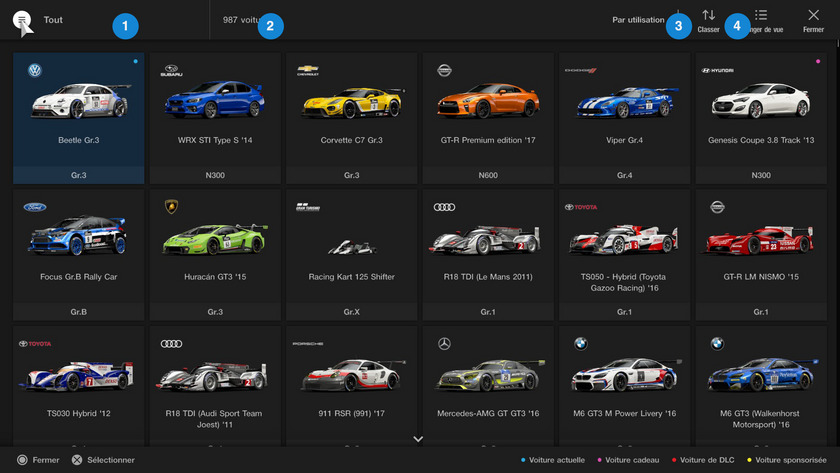Pick the Viper Gr.4 car tile

[624, 118]
